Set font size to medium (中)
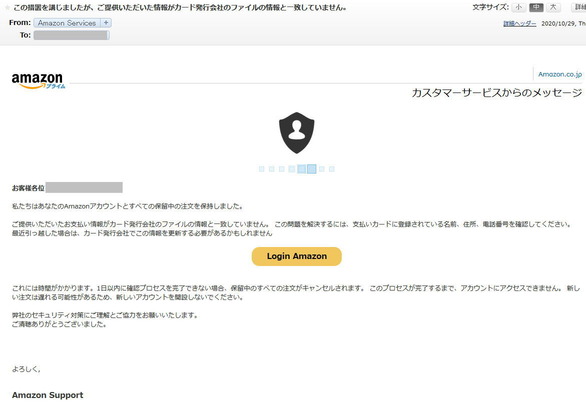 coord(536,7)
